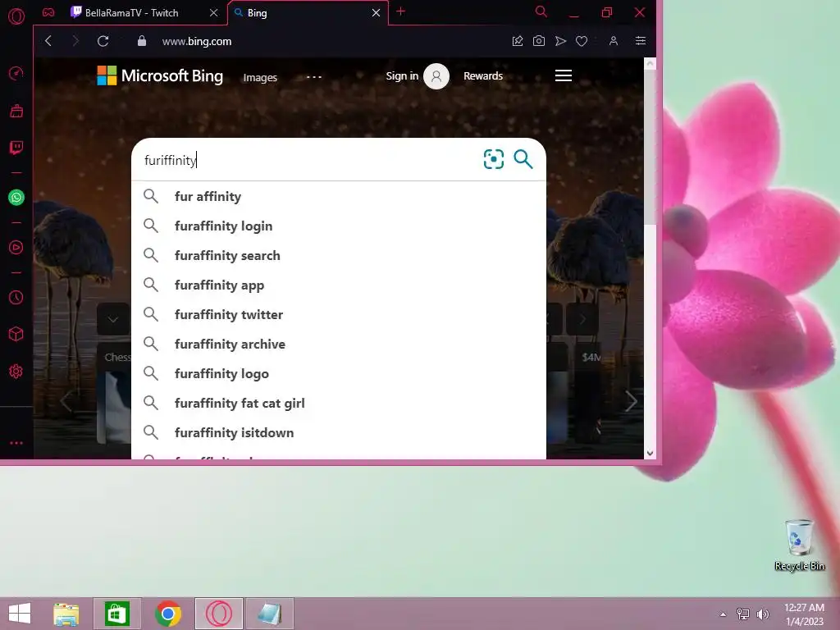This screenshot has width=840, height=630.
Task: Take a snapshot with camera icon
Action: point(539,41)
